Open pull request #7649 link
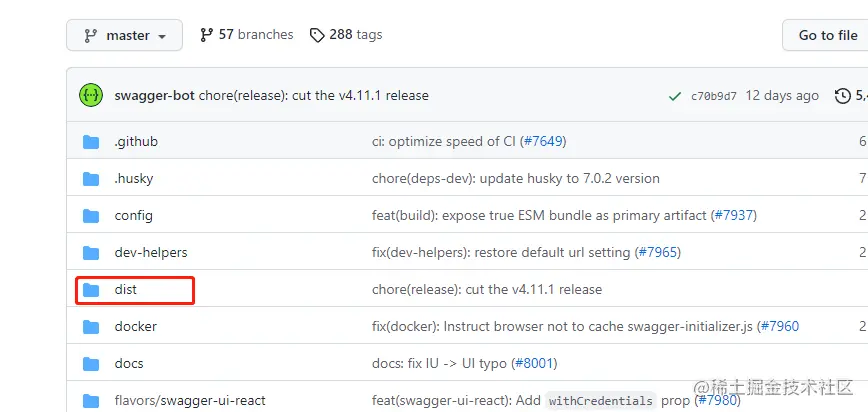 click(546, 142)
